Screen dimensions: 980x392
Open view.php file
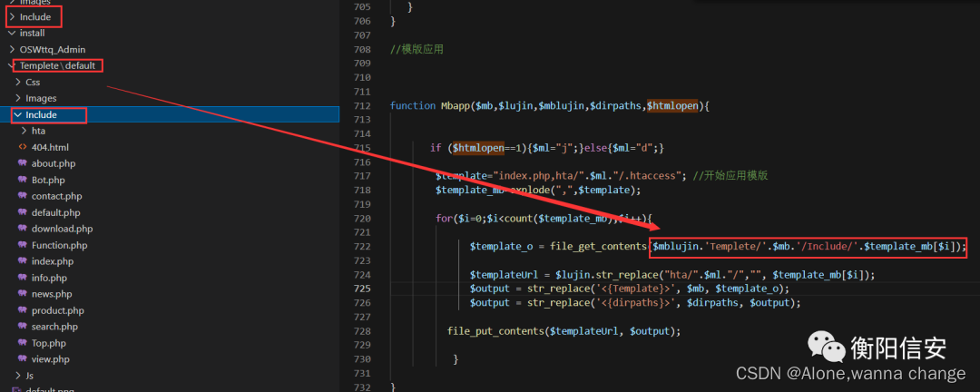pos(51,358)
